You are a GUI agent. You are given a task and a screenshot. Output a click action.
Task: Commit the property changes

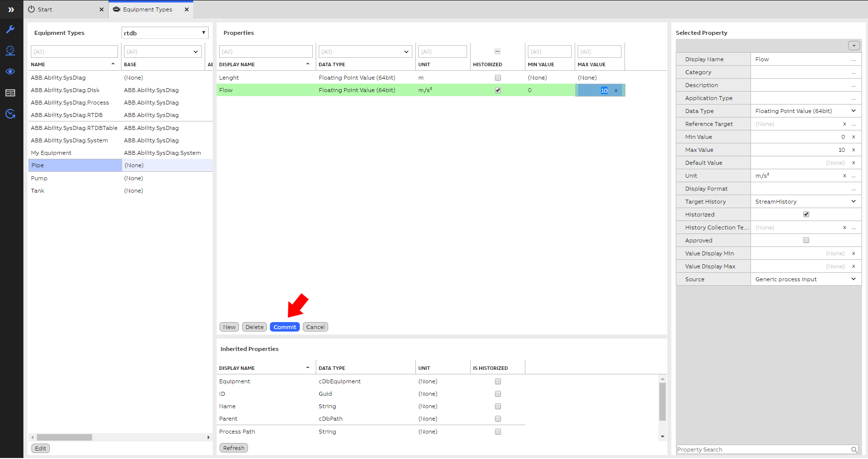[x=285, y=327]
